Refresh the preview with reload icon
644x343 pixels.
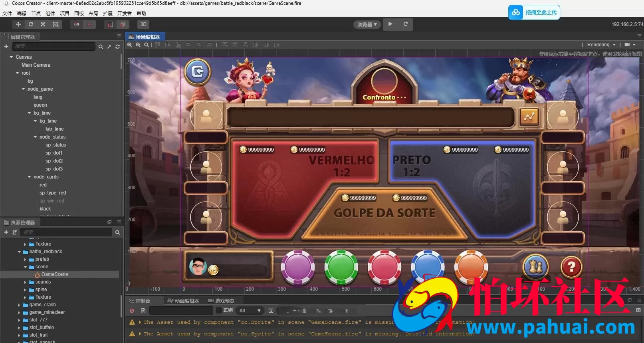[405, 24]
